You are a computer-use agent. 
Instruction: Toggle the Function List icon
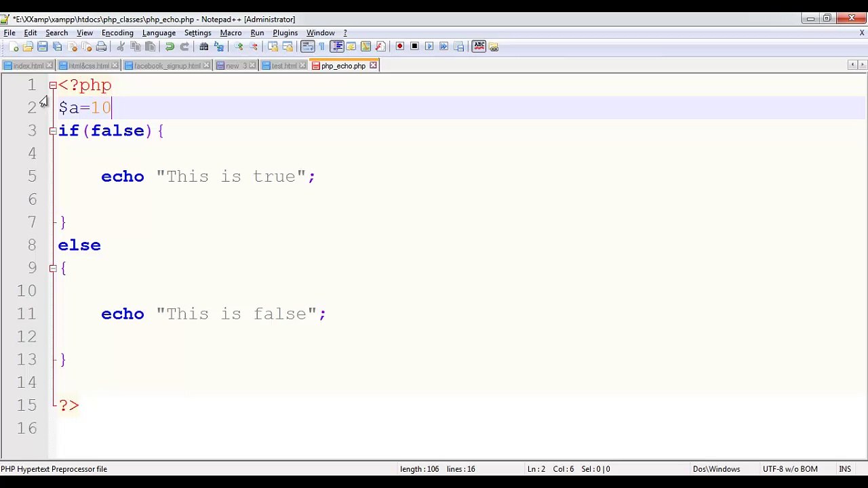(x=380, y=47)
